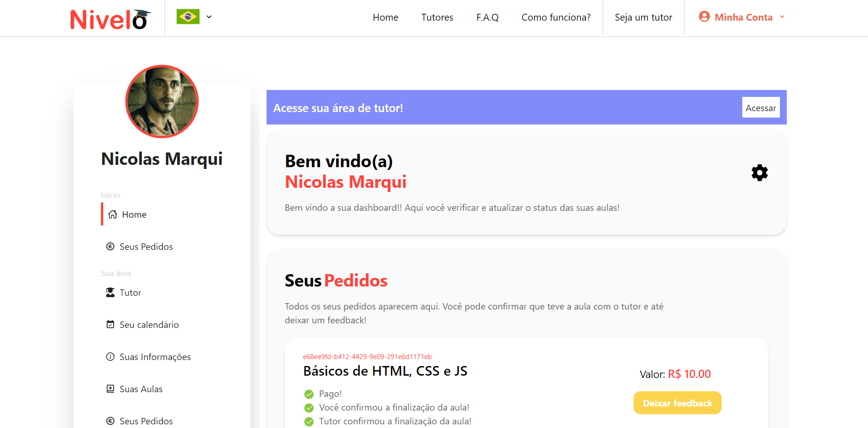The image size is (868, 428).
Task: Click the green Pago! check mark
Action: pyautogui.click(x=309, y=394)
